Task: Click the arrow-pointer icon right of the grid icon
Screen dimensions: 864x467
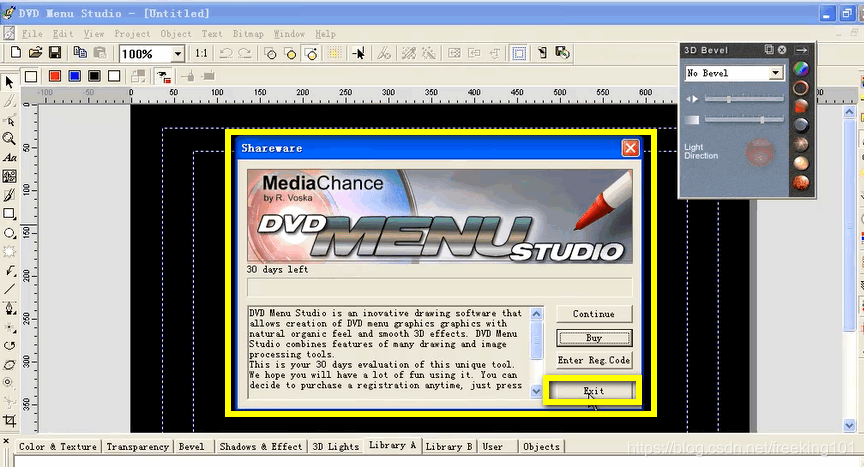Action: 359,53
